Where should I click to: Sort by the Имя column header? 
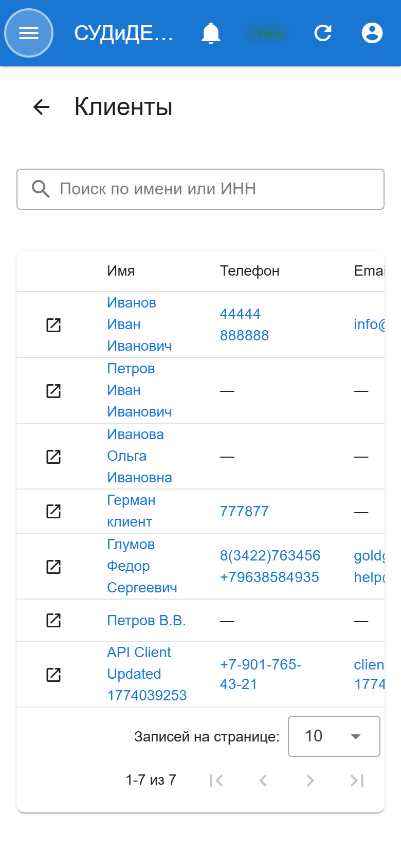[121, 271]
